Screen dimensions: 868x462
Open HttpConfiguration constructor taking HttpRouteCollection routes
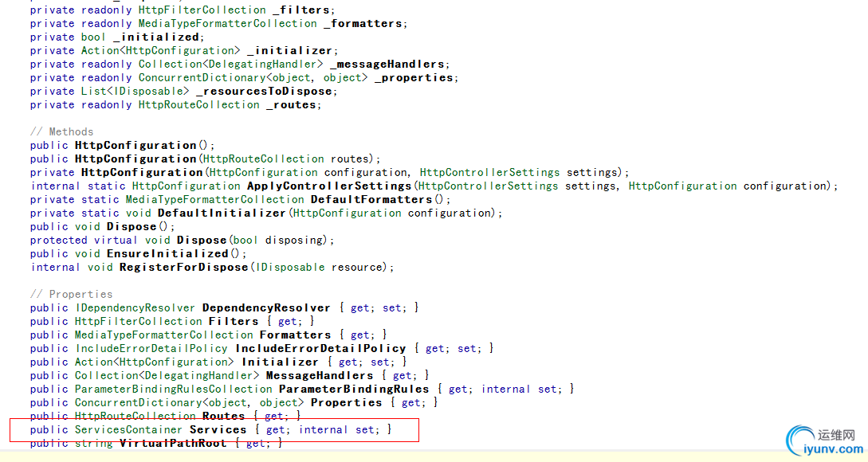pyautogui.click(x=136, y=159)
